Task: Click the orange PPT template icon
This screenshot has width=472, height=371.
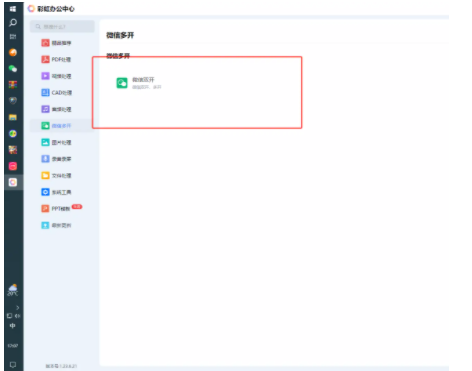Action: click(x=45, y=209)
